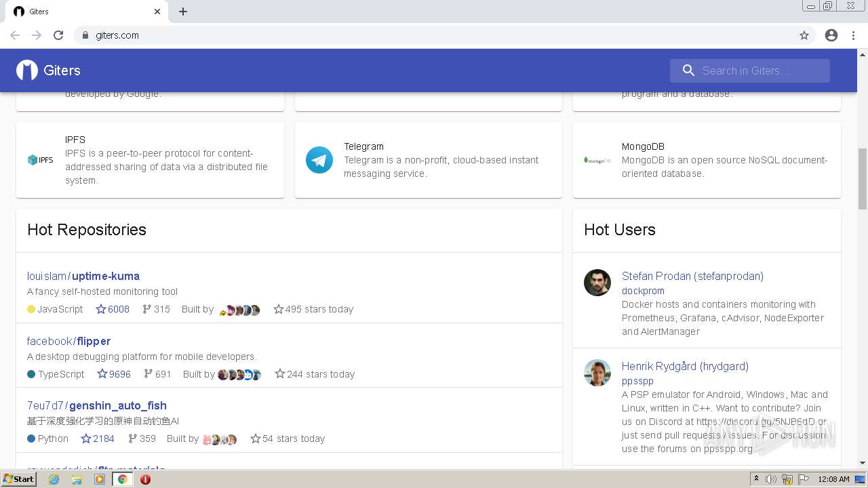Focus the Search in Giters field
868x488 pixels.
[750, 70]
